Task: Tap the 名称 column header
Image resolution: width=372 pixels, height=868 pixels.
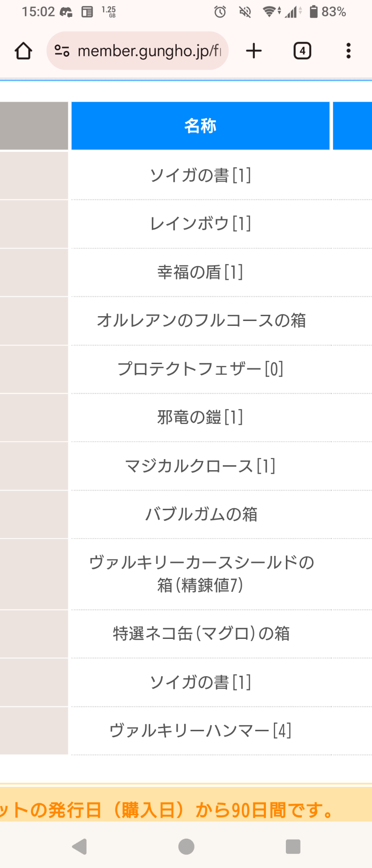Action: pos(200,126)
